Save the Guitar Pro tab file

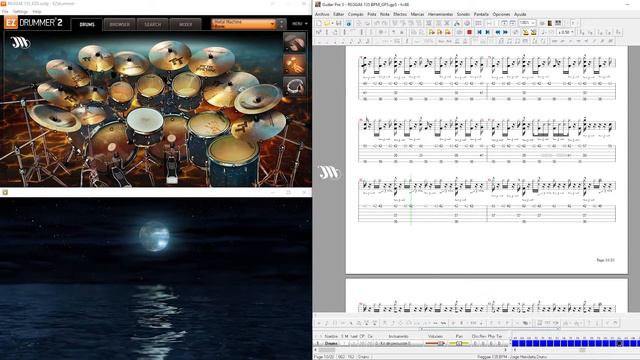click(338, 23)
